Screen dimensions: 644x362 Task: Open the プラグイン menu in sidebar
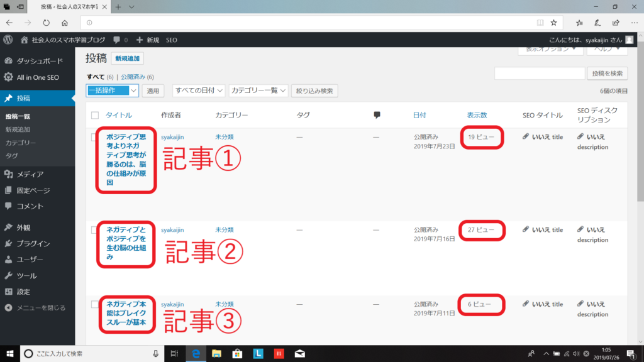coord(33,243)
